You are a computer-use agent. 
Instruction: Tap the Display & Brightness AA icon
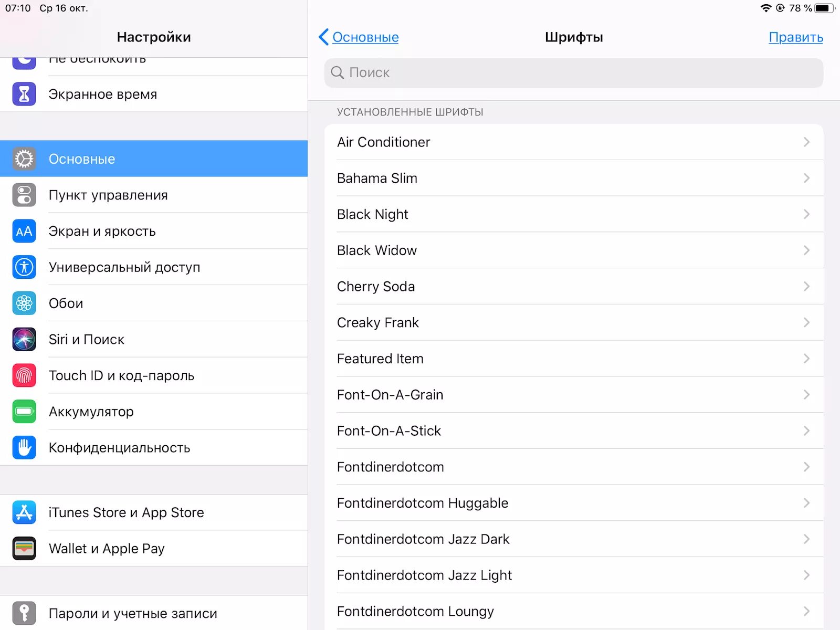[x=24, y=232]
